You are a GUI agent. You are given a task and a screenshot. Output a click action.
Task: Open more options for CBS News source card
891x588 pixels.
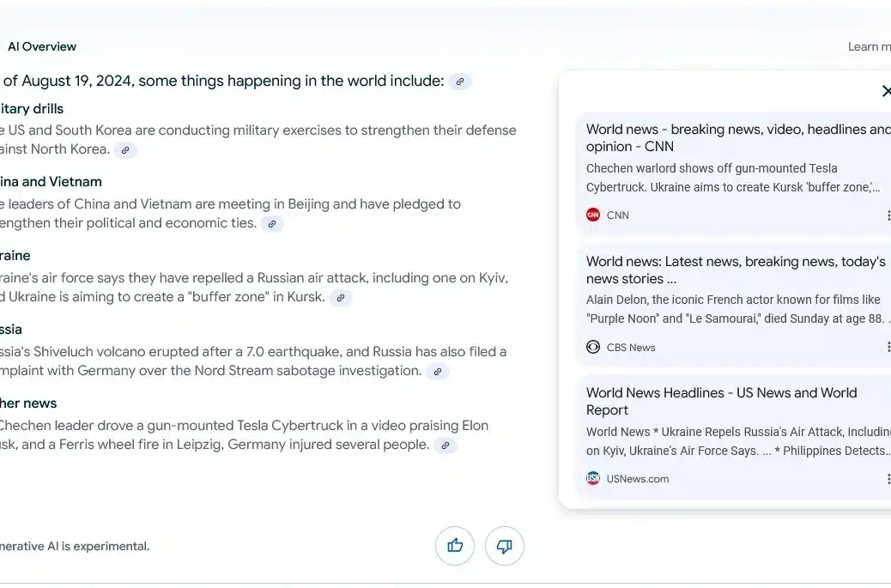click(888, 347)
